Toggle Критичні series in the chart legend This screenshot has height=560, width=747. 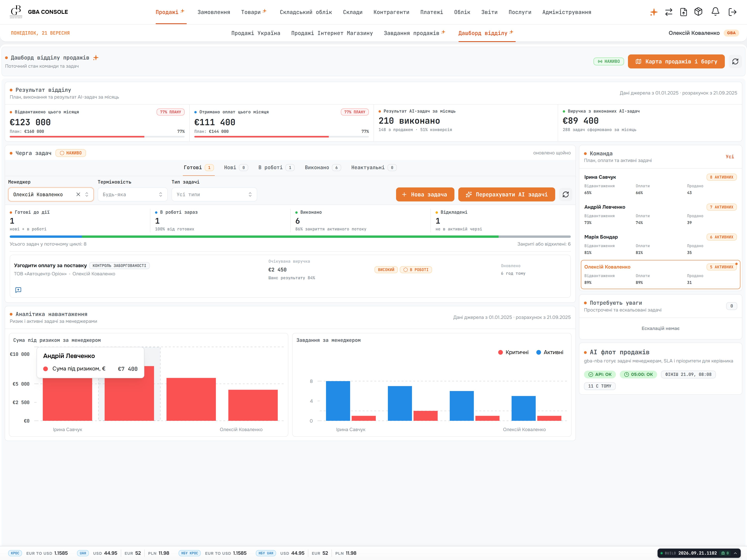click(513, 352)
